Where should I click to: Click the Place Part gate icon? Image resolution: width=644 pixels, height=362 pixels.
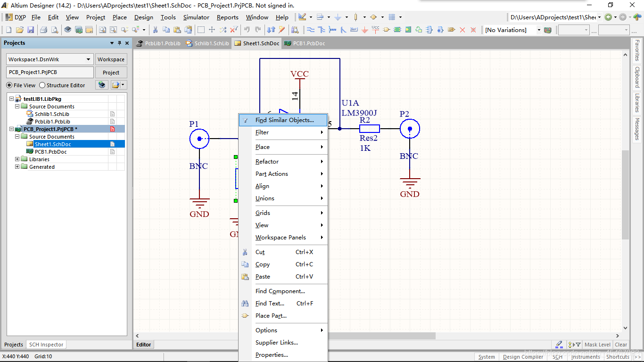(x=386, y=30)
